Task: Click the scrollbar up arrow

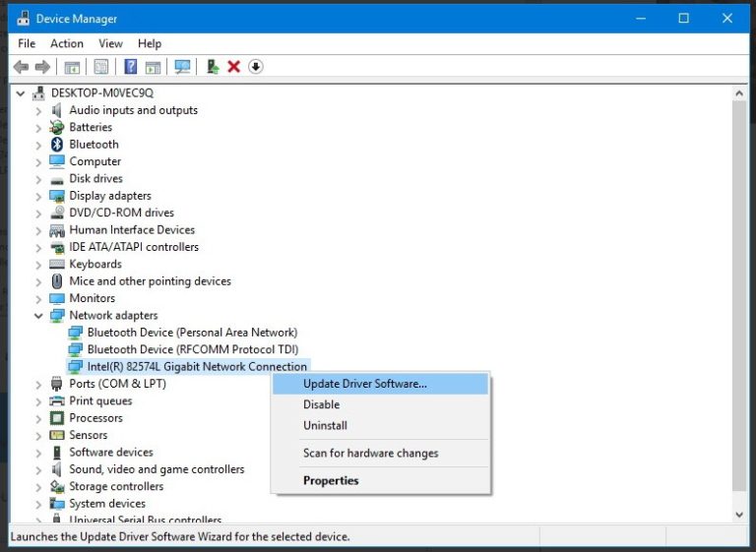Action: tap(739, 93)
